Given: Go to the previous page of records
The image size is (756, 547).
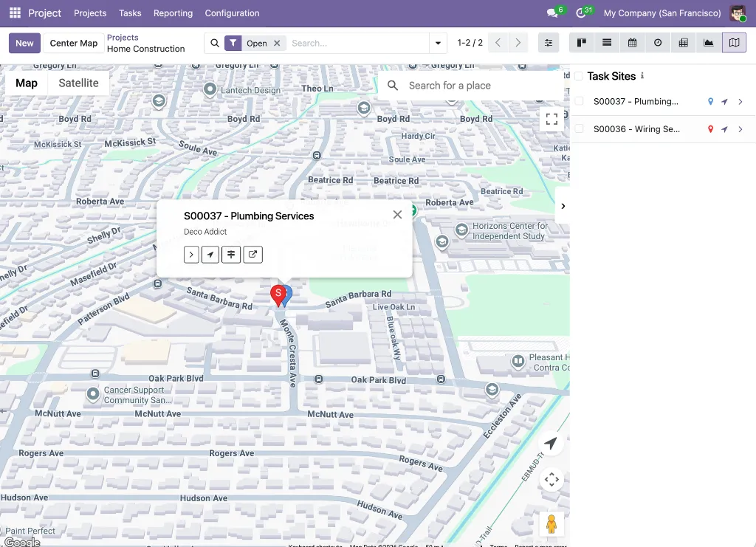Looking at the screenshot, I should [x=498, y=43].
